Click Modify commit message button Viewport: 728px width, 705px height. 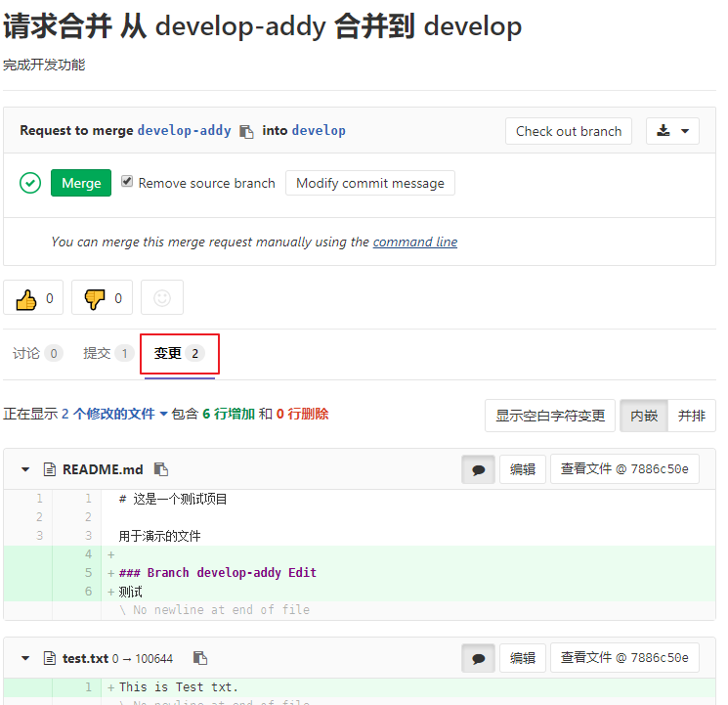click(369, 183)
